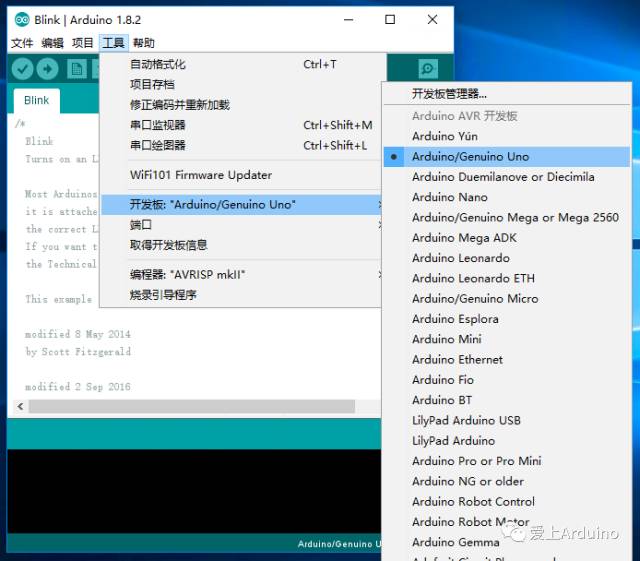Select Arduino/Genuino Micro board
The height and width of the screenshot is (561, 640).
pos(507,299)
